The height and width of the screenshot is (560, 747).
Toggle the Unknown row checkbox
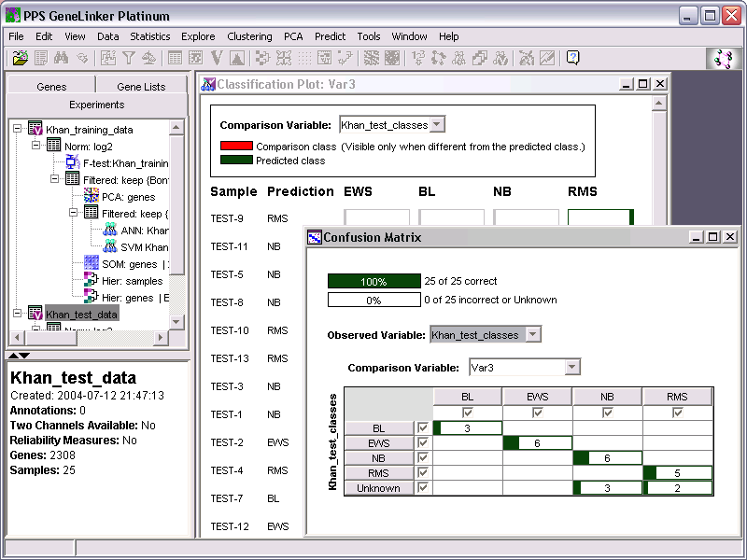pos(423,487)
